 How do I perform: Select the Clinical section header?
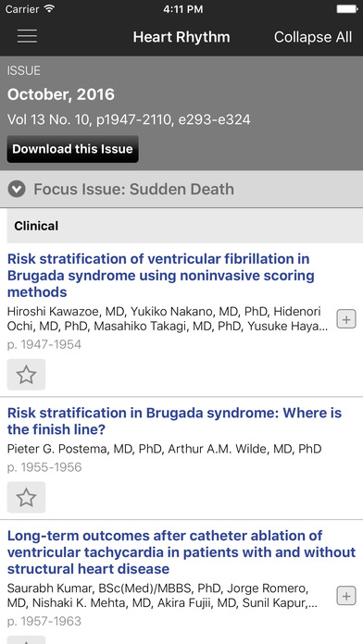point(185,226)
